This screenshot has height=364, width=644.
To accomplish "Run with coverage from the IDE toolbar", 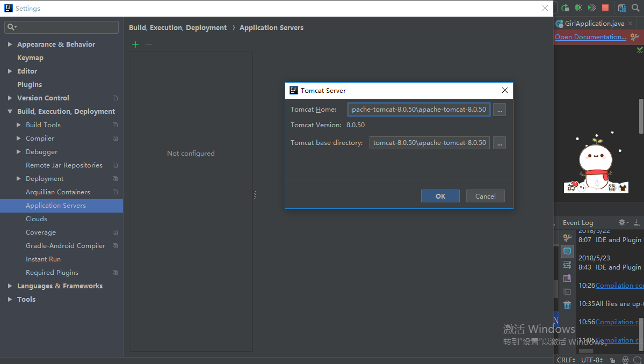I will pos(592,8).
